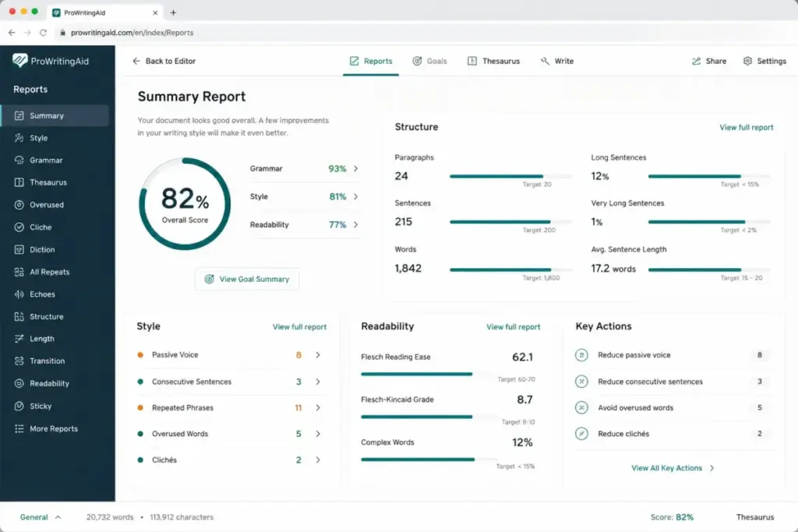This screenshot has height=532, width=798.
Task: Open the Structure report sidebar icon
Action: (19, 316)
